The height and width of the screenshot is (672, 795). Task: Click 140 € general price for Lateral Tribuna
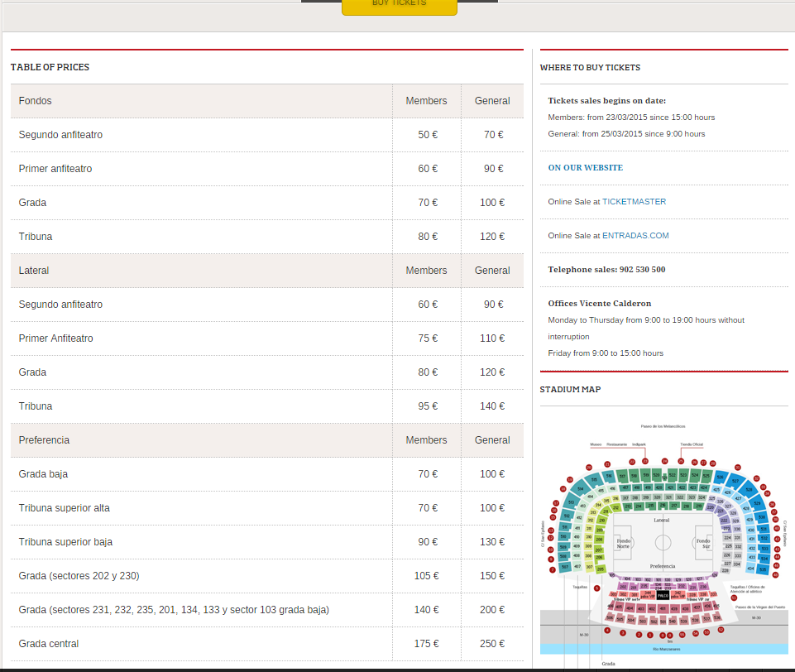(x=492, y=406)
